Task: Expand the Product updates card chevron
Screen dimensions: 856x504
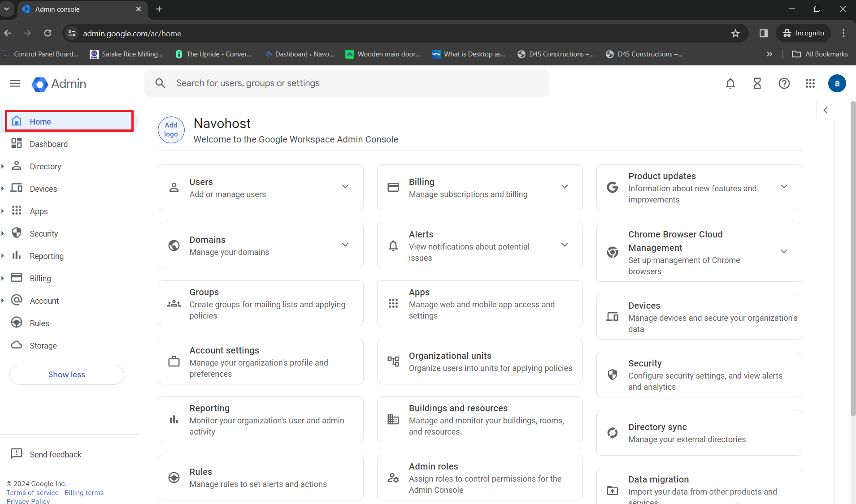Action: [784, 187]
